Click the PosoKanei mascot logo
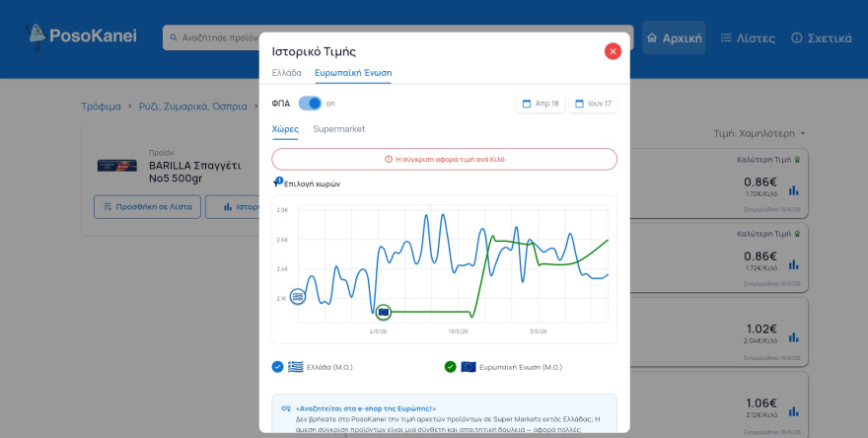The height and width of the screenshot is (438, 868). [x=36, y=36]
